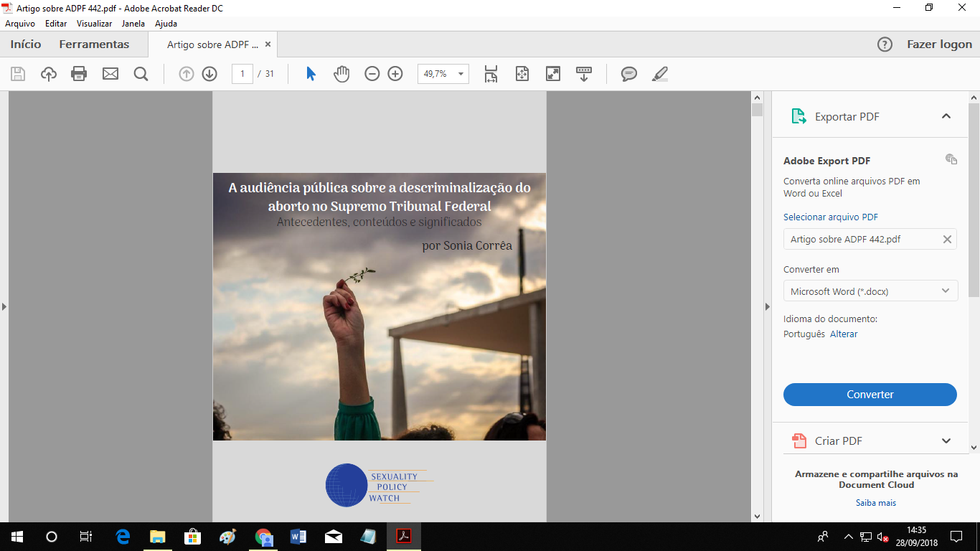Choose the selection arrow tool
The image size is (980, 551).
tap(311, 74)
